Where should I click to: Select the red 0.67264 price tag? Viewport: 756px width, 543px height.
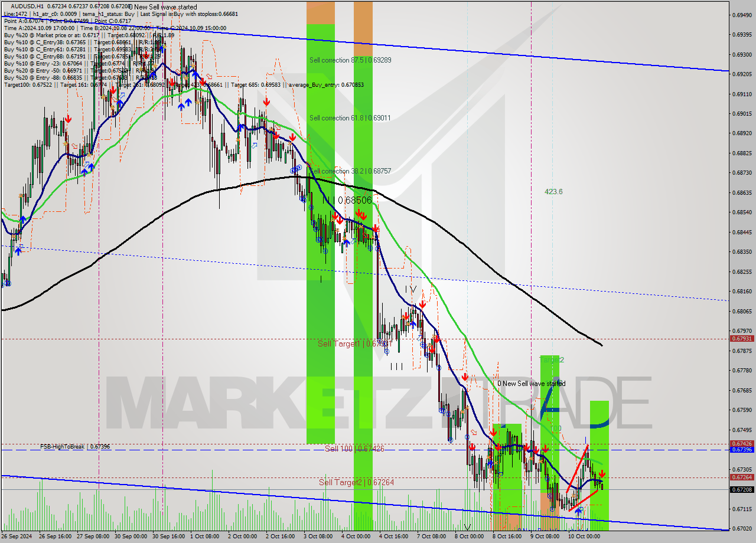point(742,477)
